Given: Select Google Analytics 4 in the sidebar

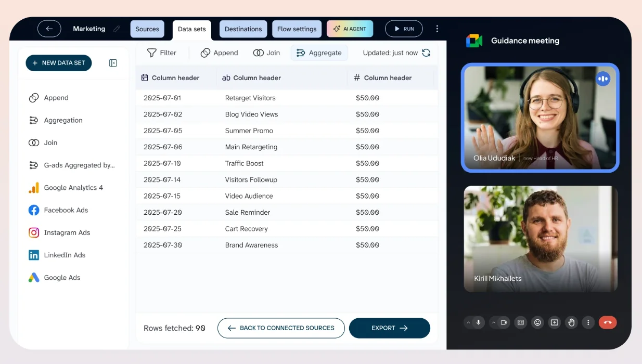Looking at the screenshot, I should coord(72,187).
